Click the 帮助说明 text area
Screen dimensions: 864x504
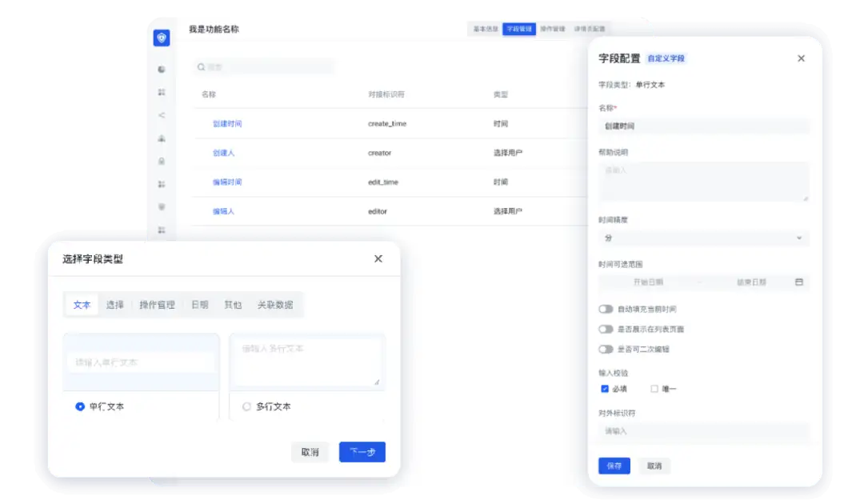[x=704, y=182]
